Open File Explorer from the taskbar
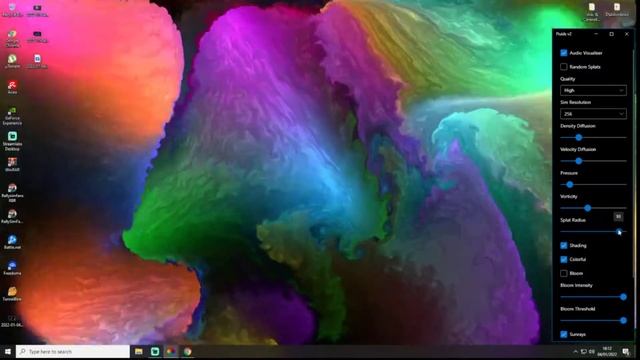Viewport: 640px width, 360px height. [x=139, y=351]
